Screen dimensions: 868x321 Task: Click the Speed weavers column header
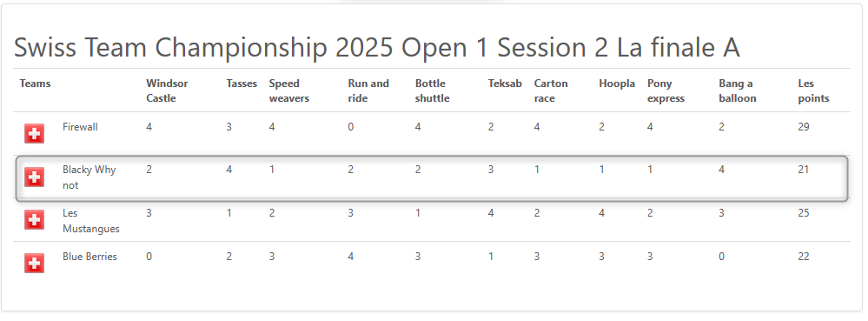point(289,91)
